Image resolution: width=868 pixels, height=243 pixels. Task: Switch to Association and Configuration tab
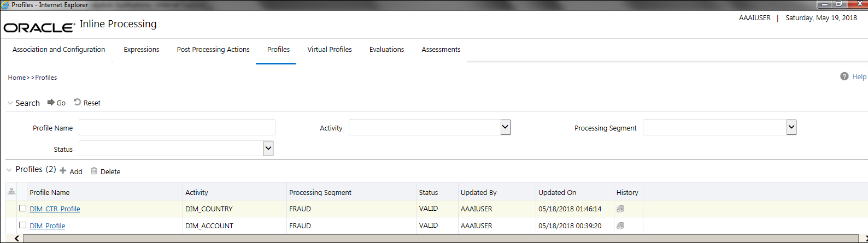pos(59,49)
